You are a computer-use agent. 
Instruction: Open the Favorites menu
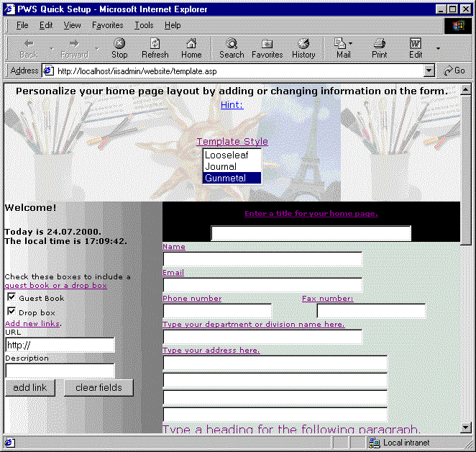107,25
